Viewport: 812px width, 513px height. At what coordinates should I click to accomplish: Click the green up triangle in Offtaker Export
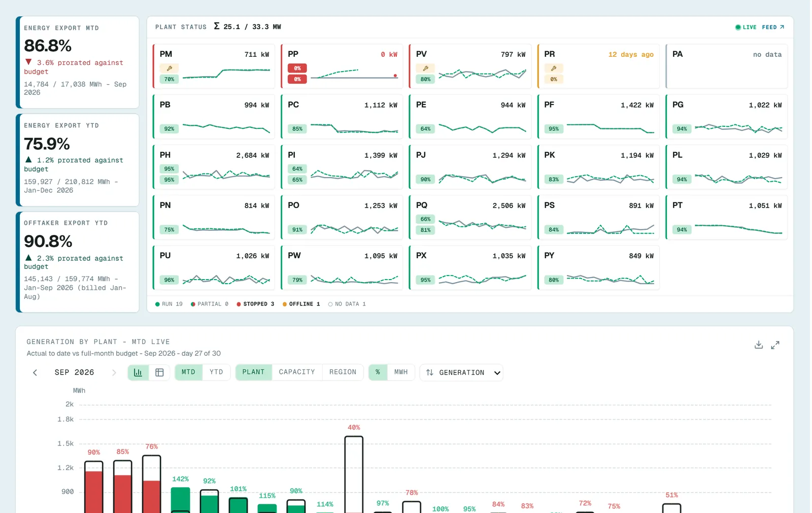(28, 258)
